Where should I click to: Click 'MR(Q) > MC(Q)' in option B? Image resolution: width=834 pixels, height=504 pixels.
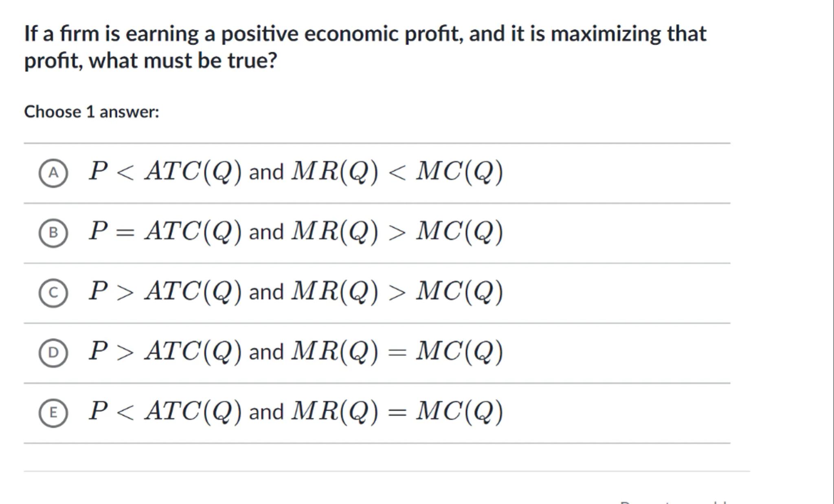[x=397, y=231]
